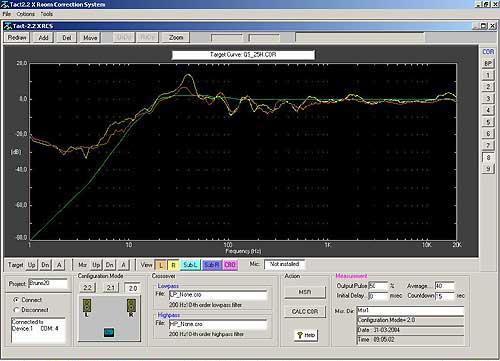Toggle the blue Sub R view button

[212, 265]
